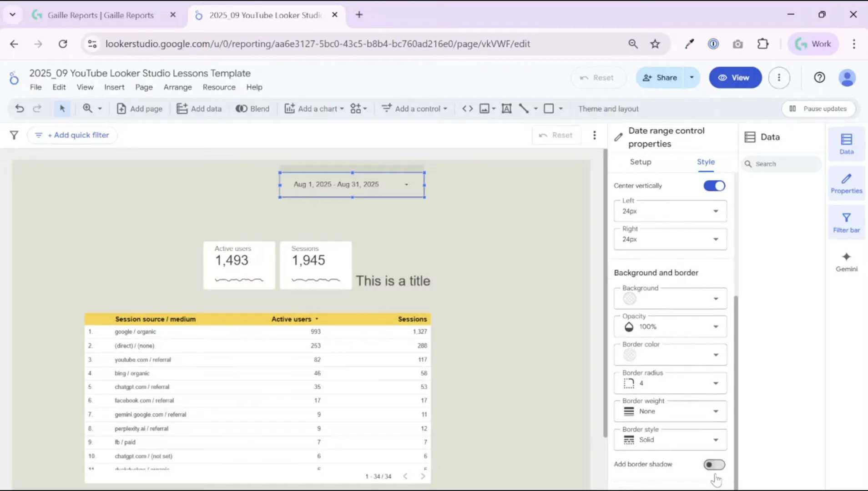The image size is (868, 491).
Task: Add a quick filter
Action: click(72, 135)
